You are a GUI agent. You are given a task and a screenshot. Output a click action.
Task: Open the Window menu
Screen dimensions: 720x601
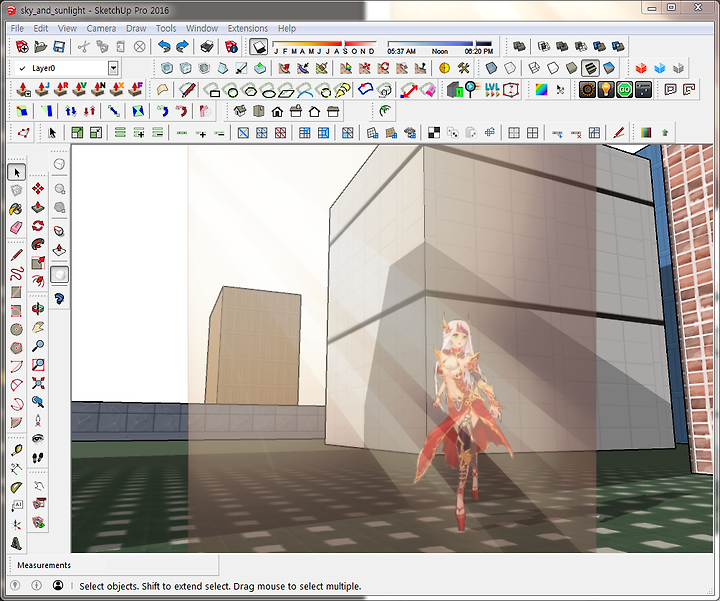202,28
